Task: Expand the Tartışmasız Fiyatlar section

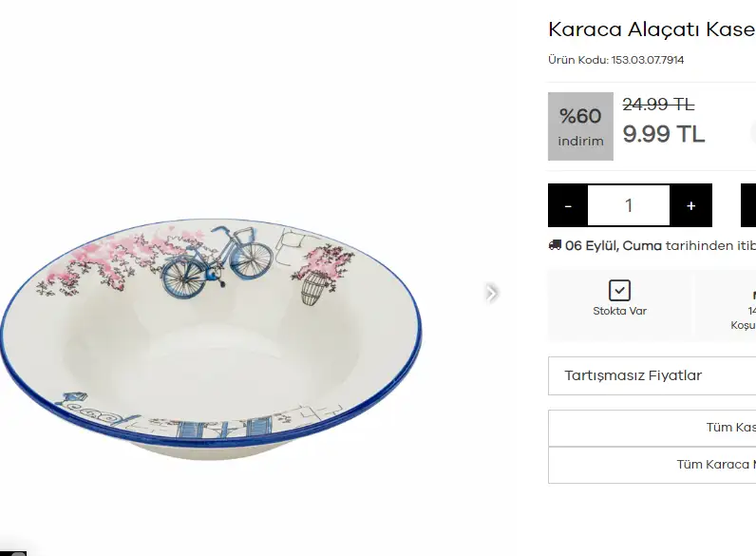Action: [652, 375]
